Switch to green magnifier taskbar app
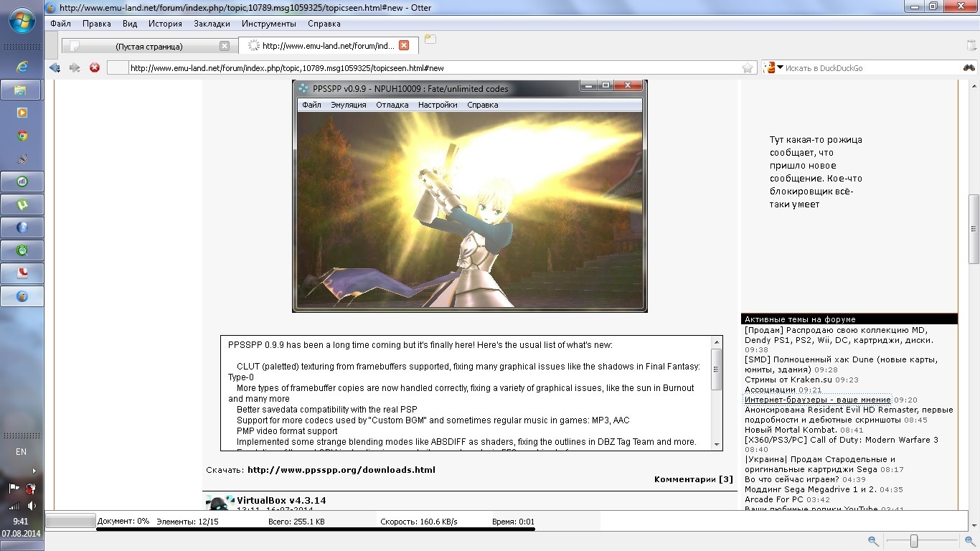Viewport: 980px width, 551px height. tap(22, 250)
